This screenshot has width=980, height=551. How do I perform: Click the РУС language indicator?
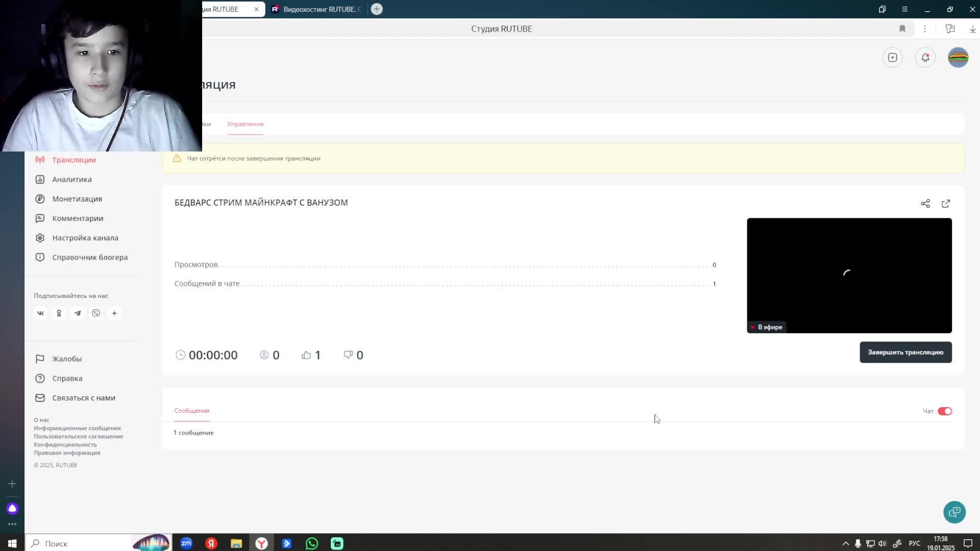point(914,543)
